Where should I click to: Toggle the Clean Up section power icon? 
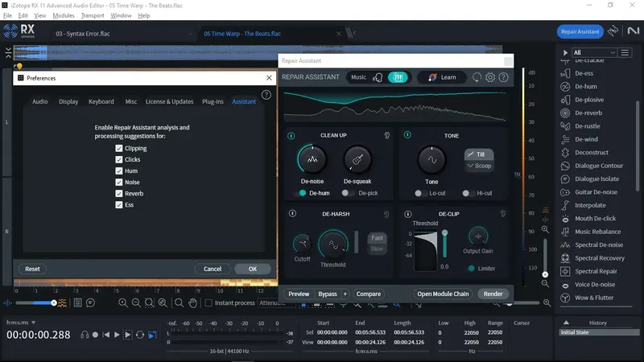click(291, 136)
